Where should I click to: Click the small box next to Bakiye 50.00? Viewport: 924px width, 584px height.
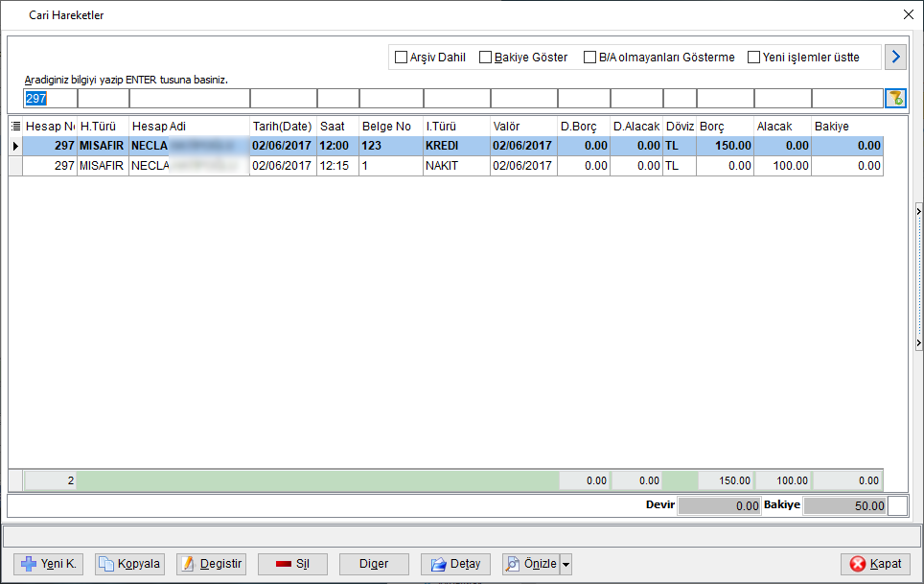897,505
